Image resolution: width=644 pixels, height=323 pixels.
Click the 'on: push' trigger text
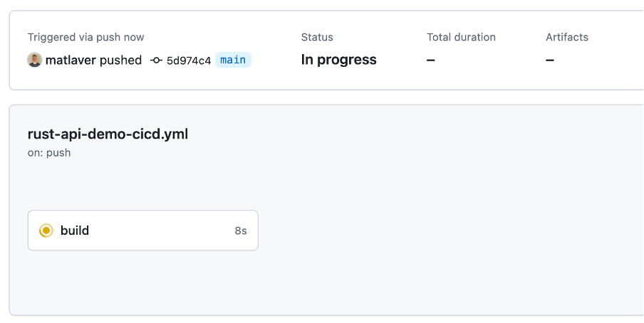click(49, 153)
